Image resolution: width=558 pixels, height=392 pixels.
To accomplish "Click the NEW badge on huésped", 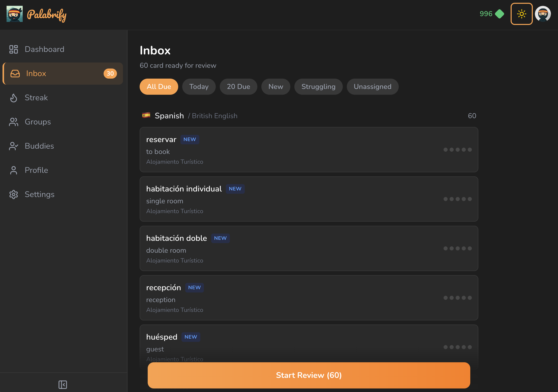I will [x=191, y=337].
